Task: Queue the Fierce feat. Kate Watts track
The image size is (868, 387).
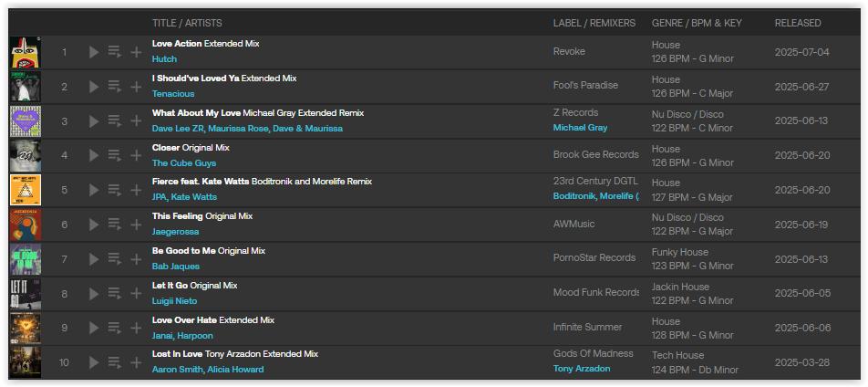Action: pos(115,190)
